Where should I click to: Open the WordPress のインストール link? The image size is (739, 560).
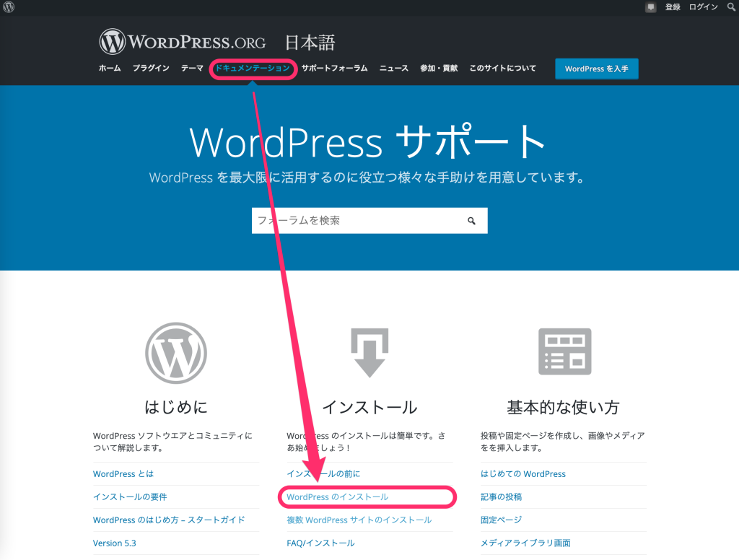337,497
